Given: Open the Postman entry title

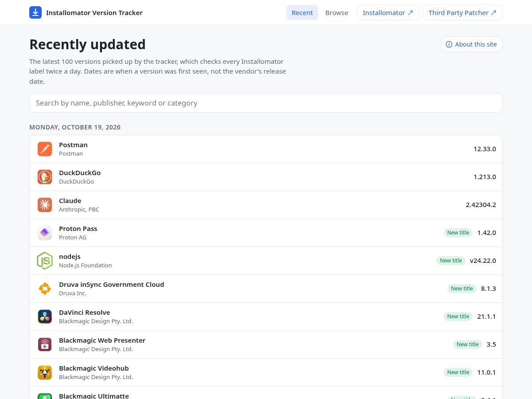Looking at the screenshot, I should coord(73,145).
